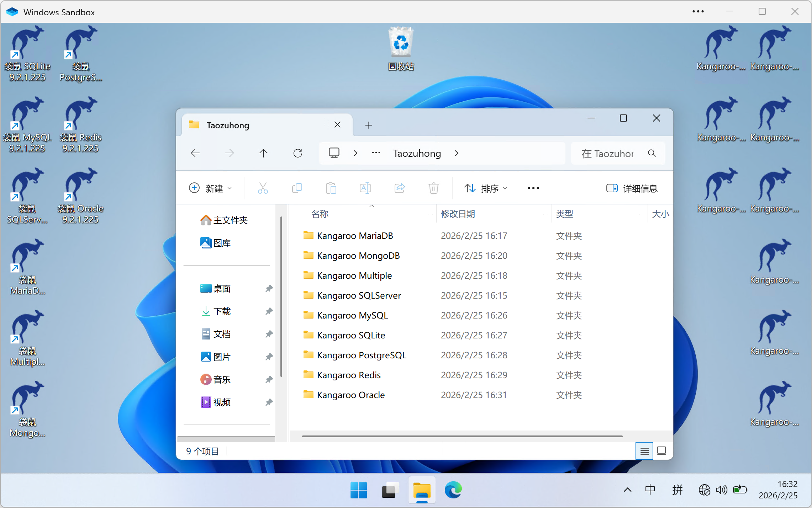Screen dimensions: 812x508
Task: Click the search magnifier in the search box
Action: click(x=652, y=153)
